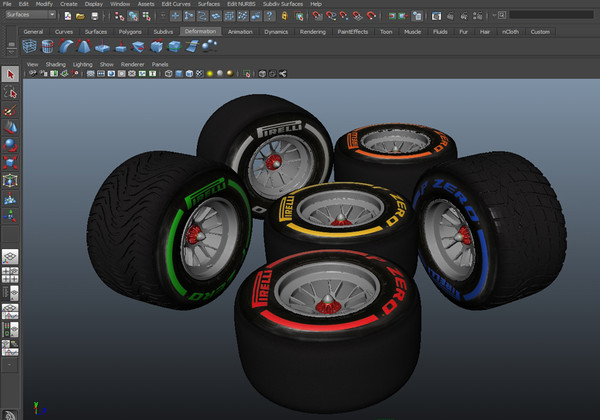Switch to four view layout
Image resolution: width=600 pixels, height=420 pixels.
[x=10, y=275]
